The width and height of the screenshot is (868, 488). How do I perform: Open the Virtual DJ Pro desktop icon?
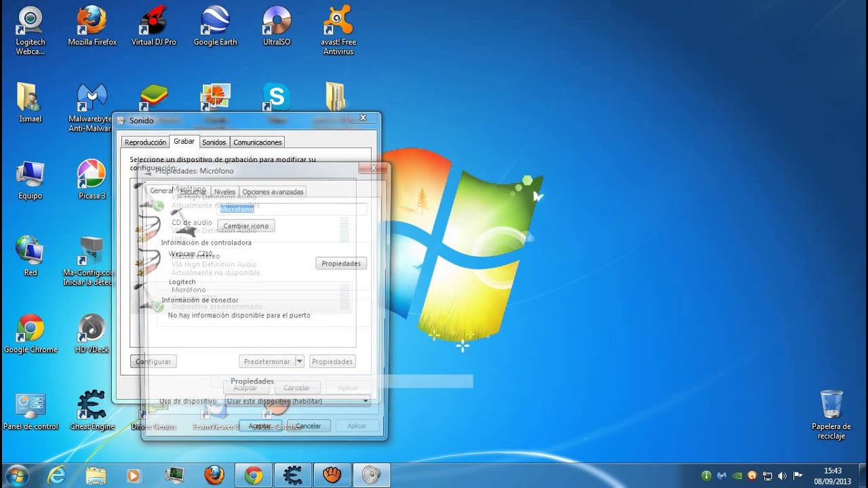pyautogui.click(x=153, y=27)
